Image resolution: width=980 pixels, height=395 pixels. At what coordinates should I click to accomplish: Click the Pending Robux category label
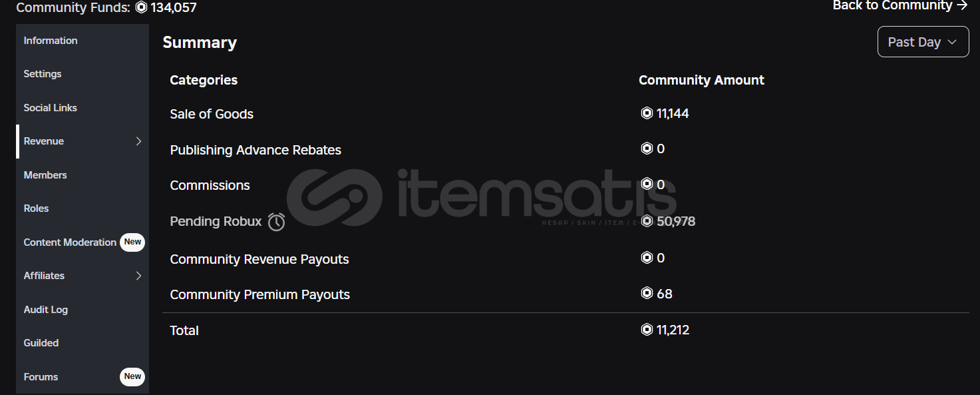pos(216,221)
